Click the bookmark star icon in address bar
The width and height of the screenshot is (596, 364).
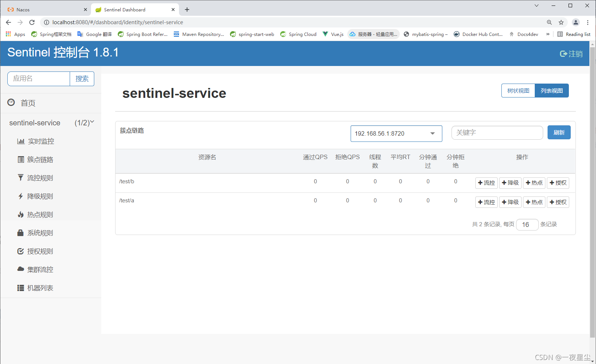[561, 22]
